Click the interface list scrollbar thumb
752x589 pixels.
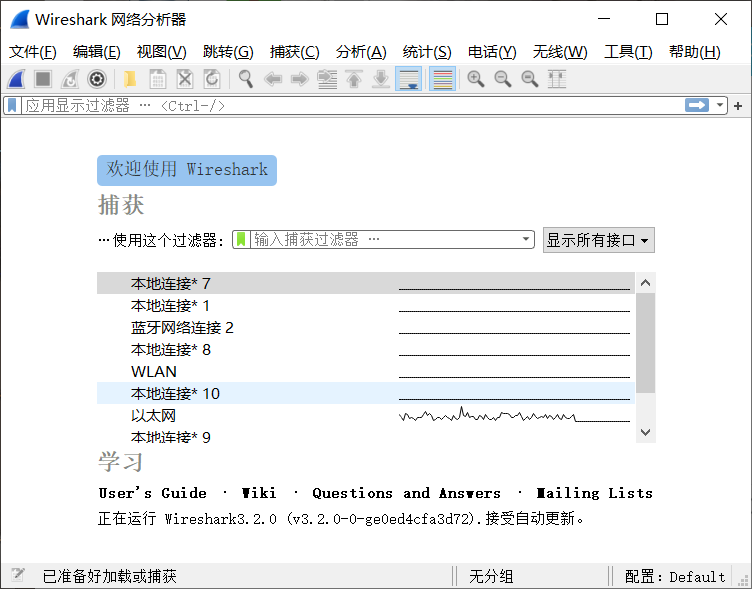[x=646, y=343]
